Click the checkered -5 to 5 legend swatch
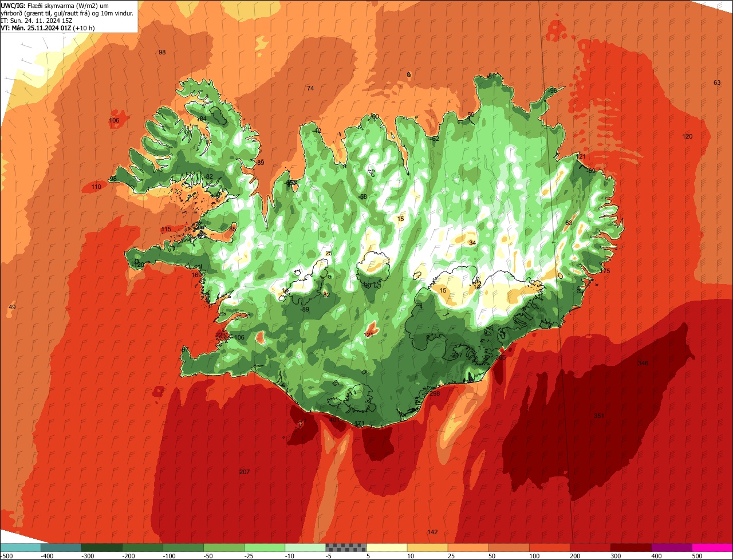Viewport: 733px width, 560px height. [x=345, y=547]
